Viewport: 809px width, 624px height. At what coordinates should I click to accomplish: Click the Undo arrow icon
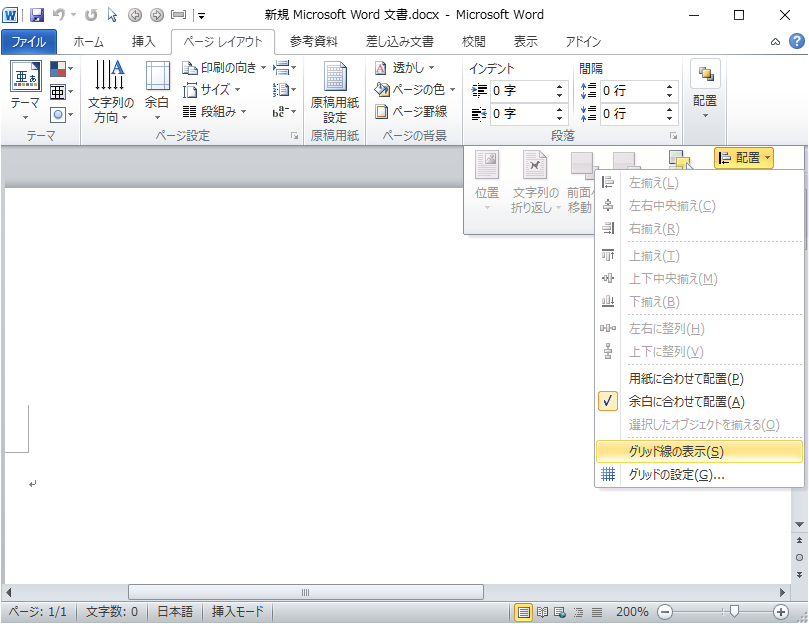[x=58, y=15]
